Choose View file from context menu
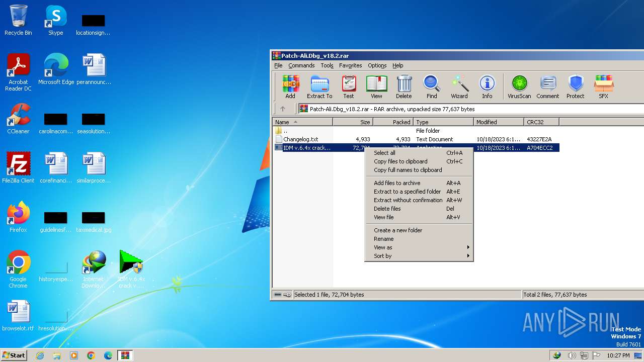 [419, 217]
